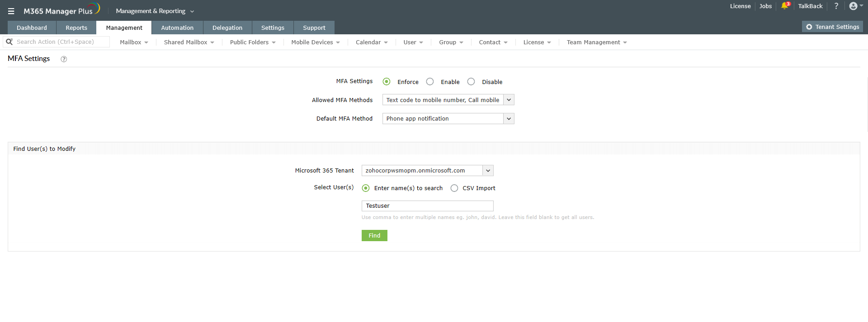
Task: Expand the Mobile Devices menu
Action: (x=316, y=42)
